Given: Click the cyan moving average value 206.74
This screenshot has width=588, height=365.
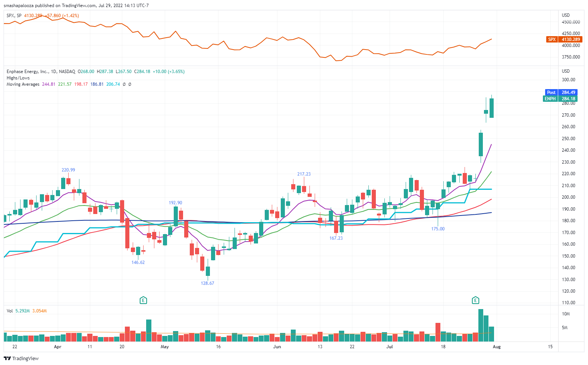Looking at the screenshot, I should (x=113, y=84).
